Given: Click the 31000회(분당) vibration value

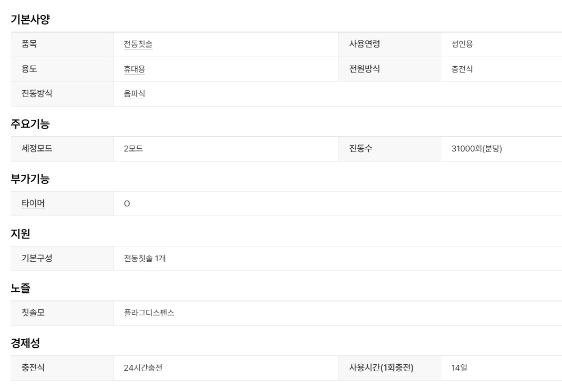Looking at the screenshot, I should tap(477, 148).
